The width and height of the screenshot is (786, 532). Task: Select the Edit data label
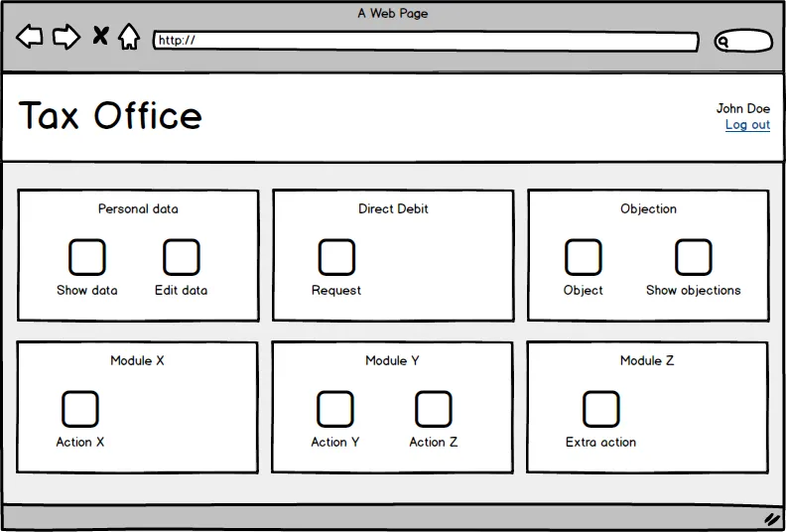(x=181, y=291)
